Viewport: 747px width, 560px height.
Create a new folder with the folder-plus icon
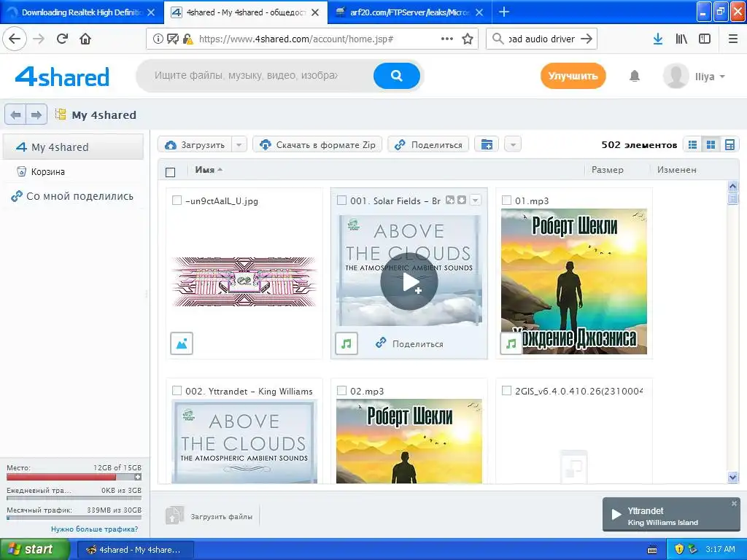tap(487, 144)
